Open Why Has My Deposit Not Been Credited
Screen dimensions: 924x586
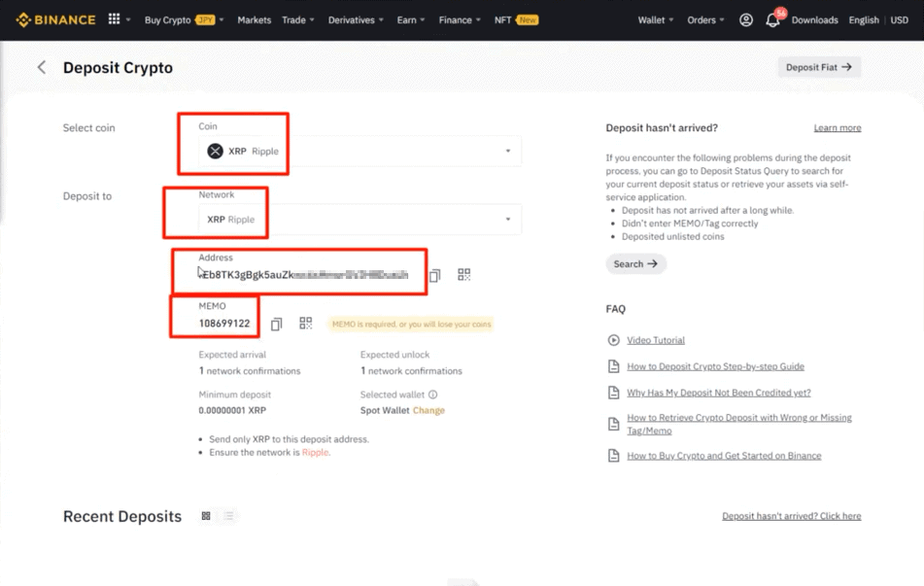[719, 393]
